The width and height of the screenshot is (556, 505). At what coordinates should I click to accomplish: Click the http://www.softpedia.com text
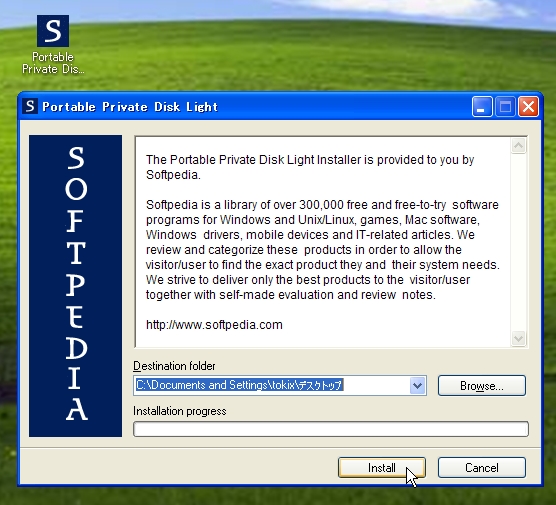point(214,325)
